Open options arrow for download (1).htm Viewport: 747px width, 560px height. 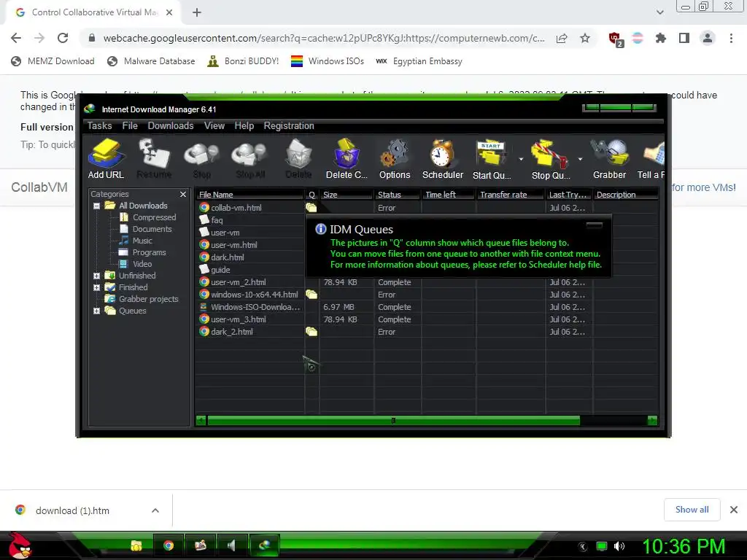tap(155, 510)
